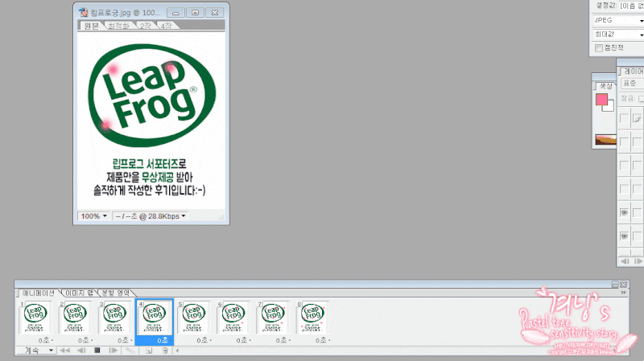The image size is (644, 361).
Task: Switch to the 분할 영역 tab
Action: coord(116,293)
